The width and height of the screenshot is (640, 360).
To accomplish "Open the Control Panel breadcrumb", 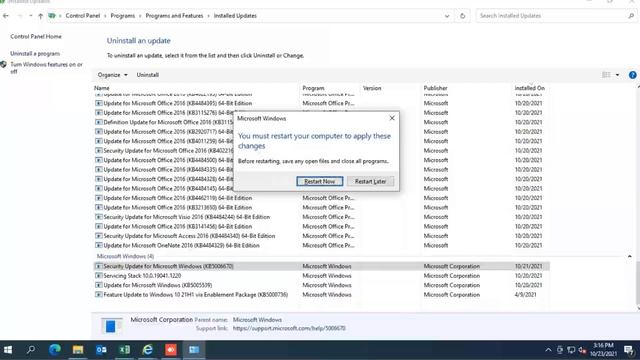I will [x=82, y=16].
